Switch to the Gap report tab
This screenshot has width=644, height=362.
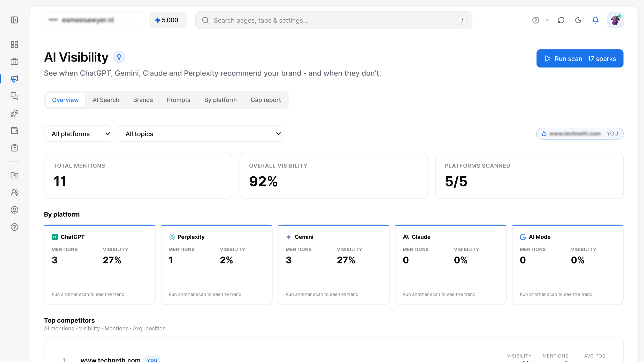coord(266,100)
